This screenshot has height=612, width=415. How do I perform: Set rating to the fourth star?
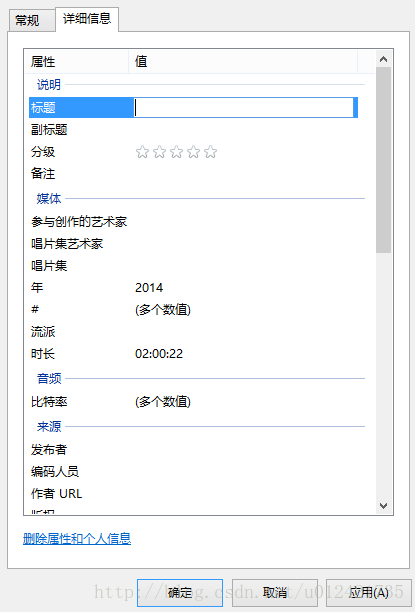coord(194,152)
